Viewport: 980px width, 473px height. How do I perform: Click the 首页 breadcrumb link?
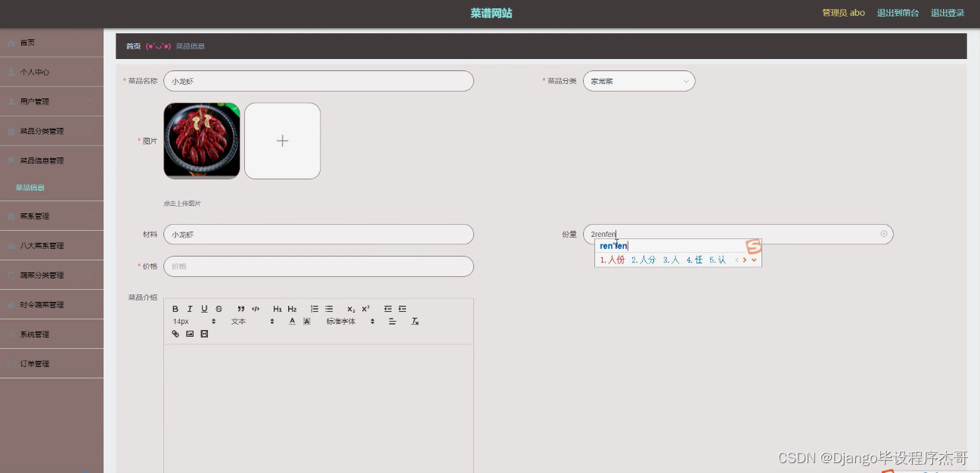coord(133,46)
